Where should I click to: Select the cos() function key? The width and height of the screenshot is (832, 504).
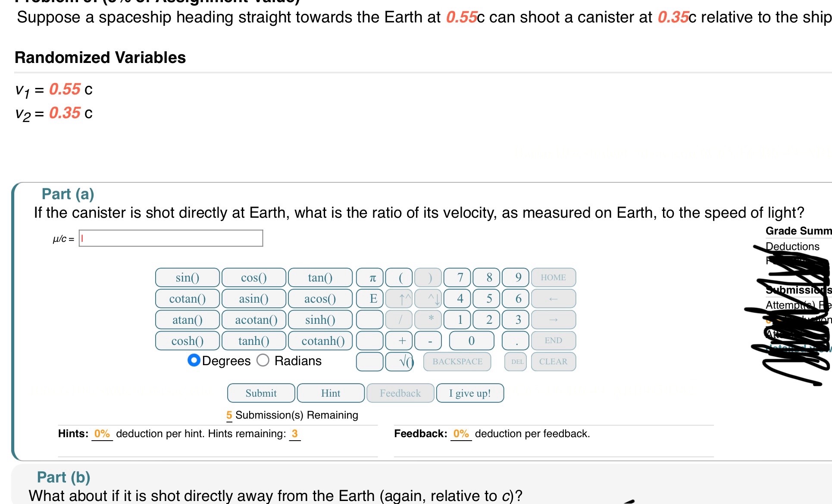point(253,277)
